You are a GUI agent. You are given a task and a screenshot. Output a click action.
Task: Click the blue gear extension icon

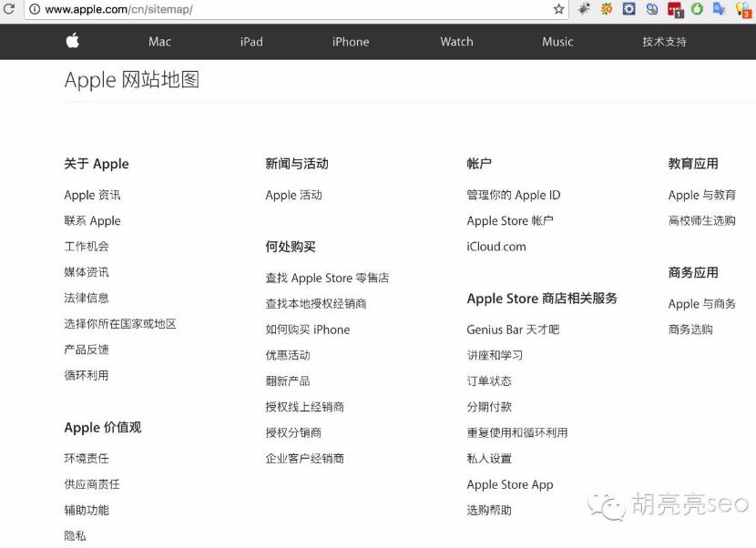click(x=629, y=9)
